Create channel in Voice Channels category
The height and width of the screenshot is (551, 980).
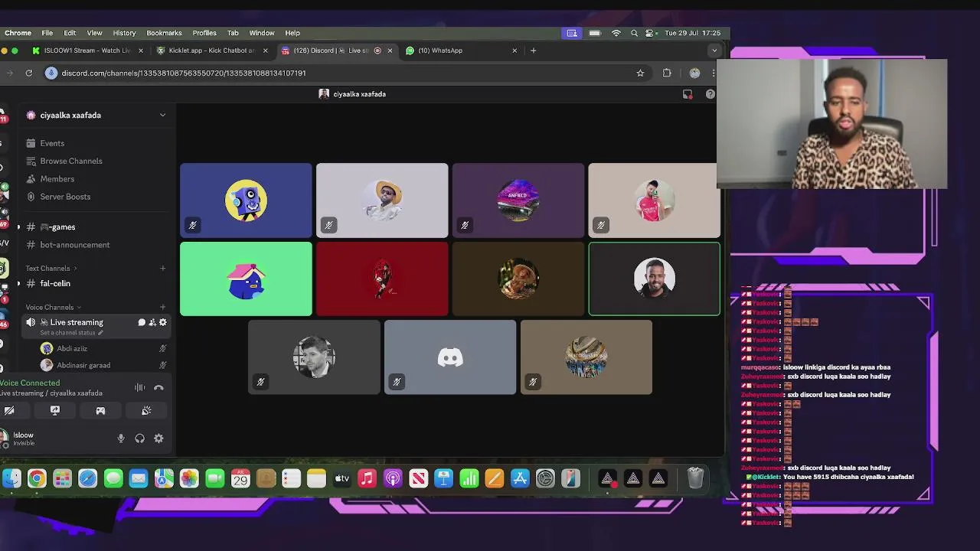pos(162,308)
